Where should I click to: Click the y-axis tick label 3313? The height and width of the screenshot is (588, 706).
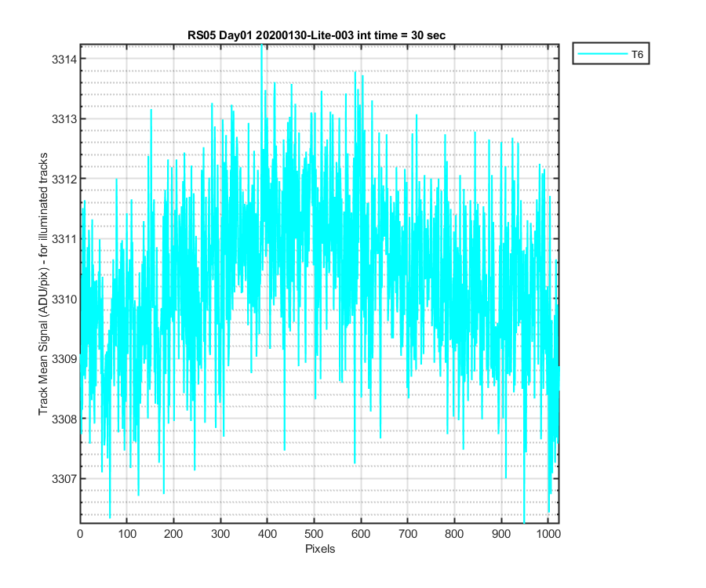pos(64,119)
